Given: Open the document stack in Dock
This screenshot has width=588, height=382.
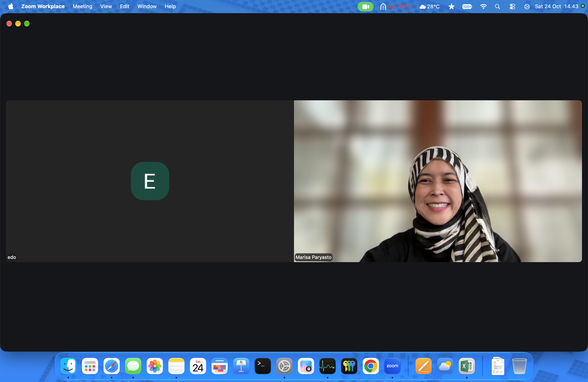Looking at the screenshot, I should pyautogui.click(x=498, y=366).
